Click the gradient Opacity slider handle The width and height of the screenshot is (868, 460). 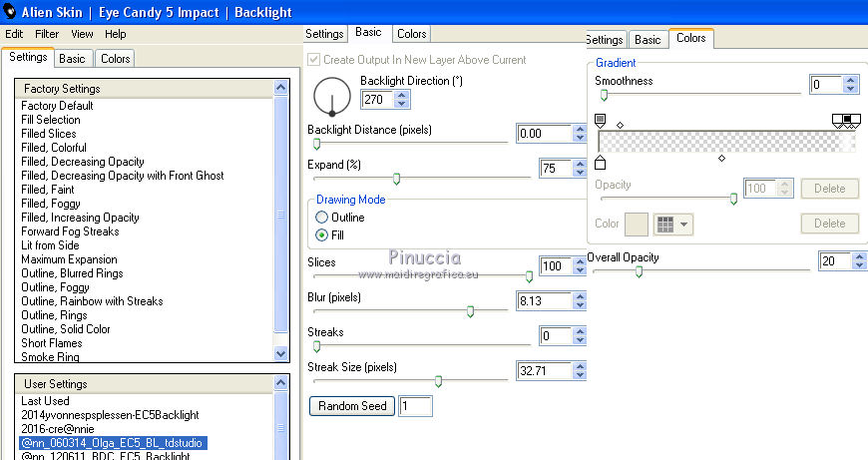(x=733, y=199)
